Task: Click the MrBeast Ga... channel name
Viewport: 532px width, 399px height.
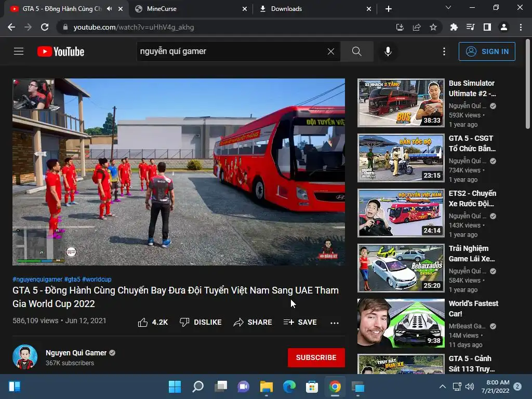Action: coord(467,326)
